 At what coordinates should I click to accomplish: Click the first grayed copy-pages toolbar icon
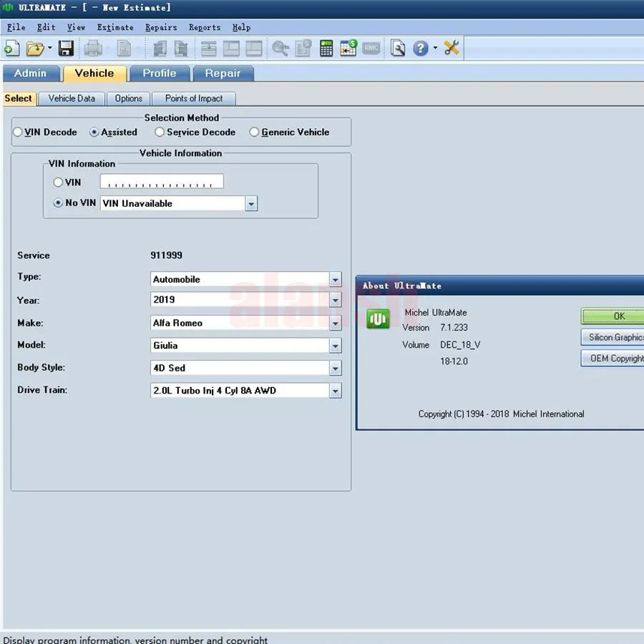pyautogui.click(x=160, y=48)
